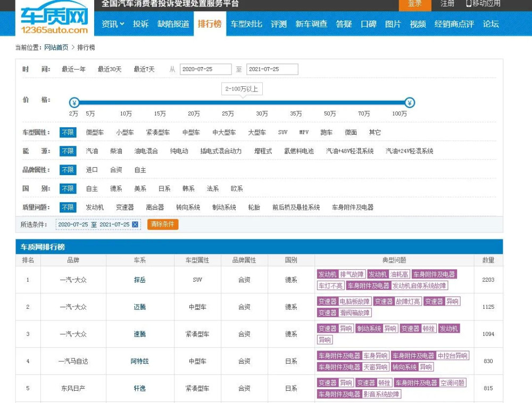
Task: Filter quality issue by 制动系统
Action: click(224, 207)
